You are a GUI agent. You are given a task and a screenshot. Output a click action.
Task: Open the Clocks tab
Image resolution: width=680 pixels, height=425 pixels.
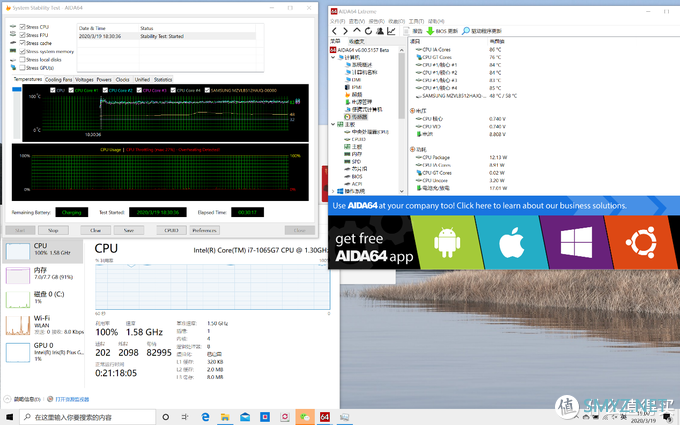click(123, 80)
